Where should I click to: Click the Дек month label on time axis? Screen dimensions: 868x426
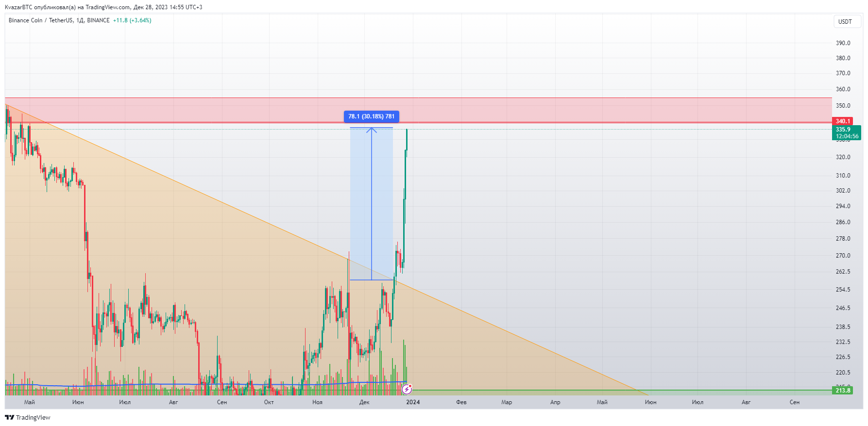pos(364,402)
